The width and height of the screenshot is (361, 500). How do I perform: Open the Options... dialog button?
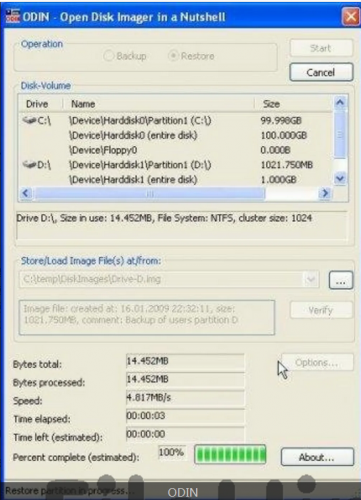(317, 362)
